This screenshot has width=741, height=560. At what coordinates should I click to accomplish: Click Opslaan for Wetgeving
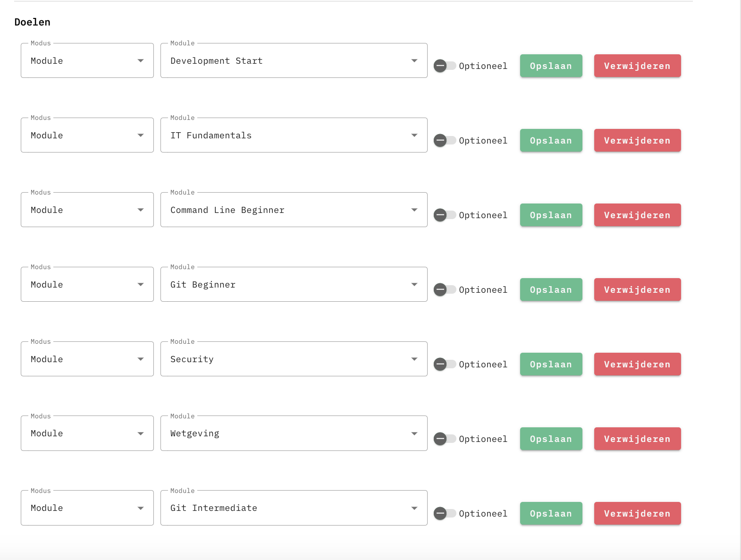click(551, 439)
